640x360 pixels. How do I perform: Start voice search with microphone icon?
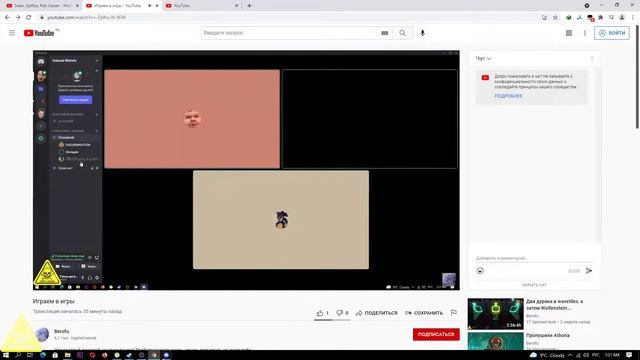422,33
